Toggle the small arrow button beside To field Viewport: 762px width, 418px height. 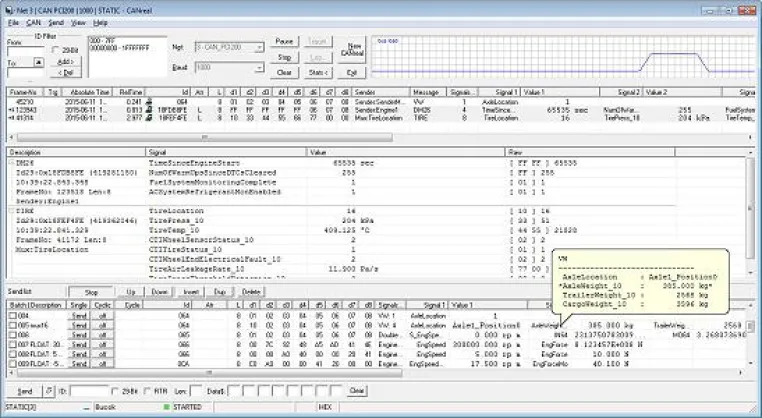(38, 62)
